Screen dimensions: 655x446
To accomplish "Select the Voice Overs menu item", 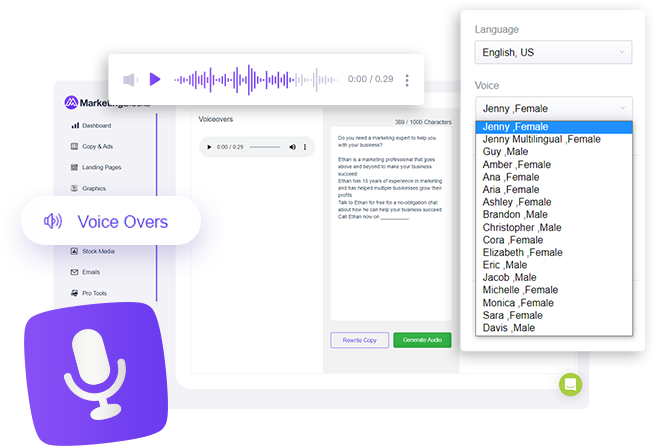I will pyautogui.click(x=111, y=221).
